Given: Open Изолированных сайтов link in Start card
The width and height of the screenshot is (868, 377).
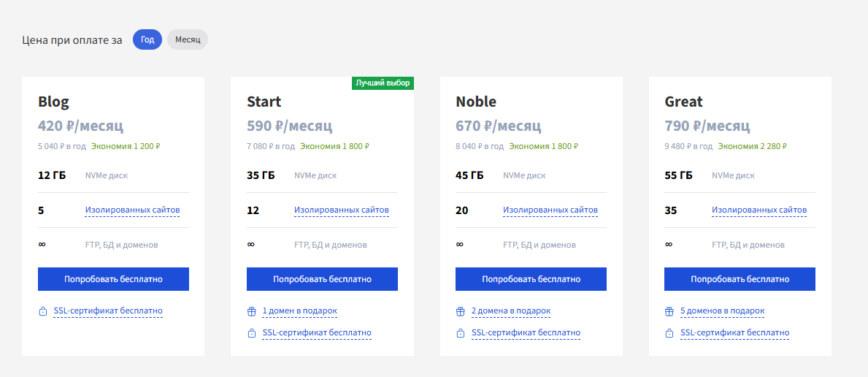Looking at the screenshot, I should pyautogui.click(x=342, y=210).
